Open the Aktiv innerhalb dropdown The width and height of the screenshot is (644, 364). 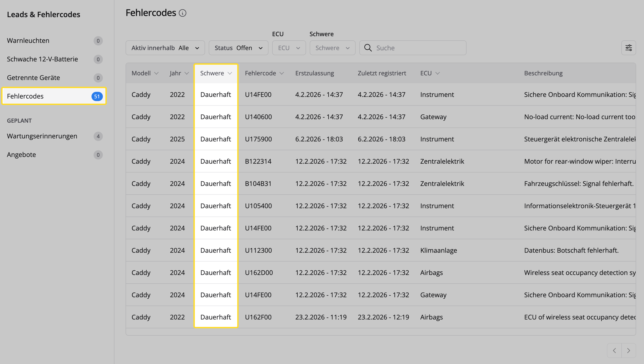pyautogui.click(x=165, y=48)
